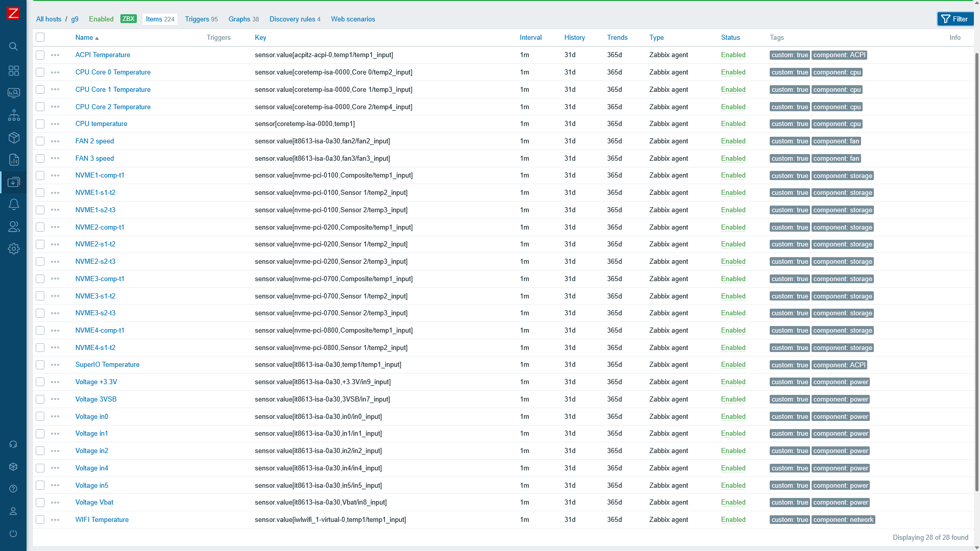Screen dimensions: 980x551
Task: Switch to the Discovery rules tab
Action: click(x=295, y=19)
